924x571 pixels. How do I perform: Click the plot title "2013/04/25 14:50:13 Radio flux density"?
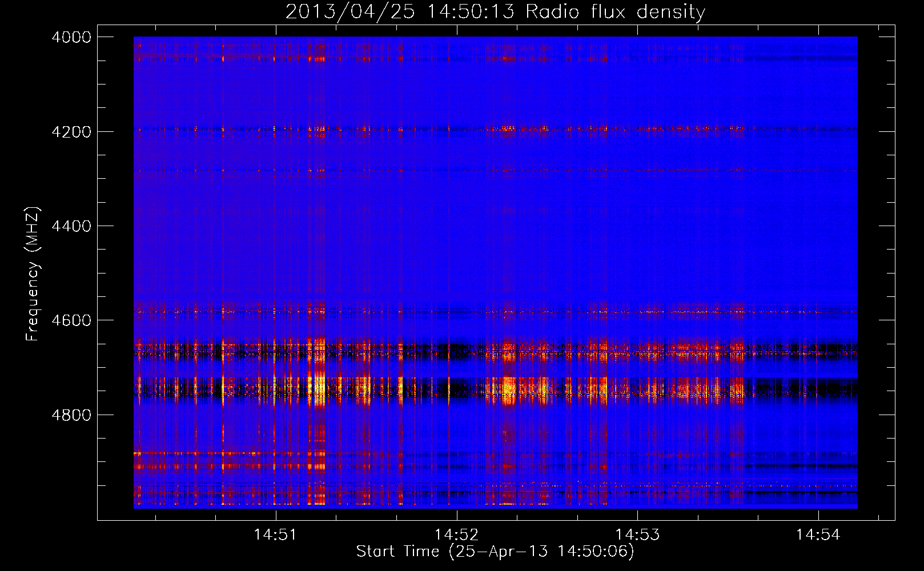point(495,11)
